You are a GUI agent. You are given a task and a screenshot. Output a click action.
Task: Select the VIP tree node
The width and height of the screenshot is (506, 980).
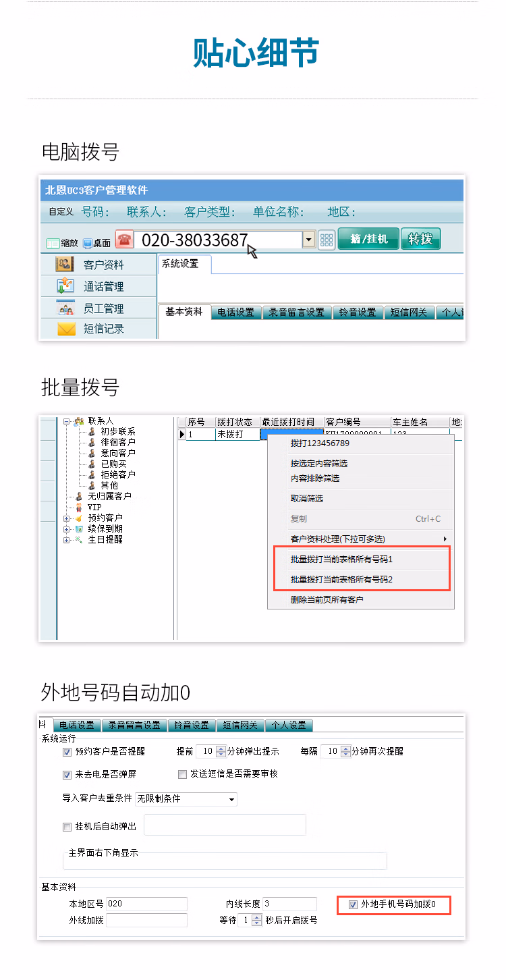coord(94,507)
